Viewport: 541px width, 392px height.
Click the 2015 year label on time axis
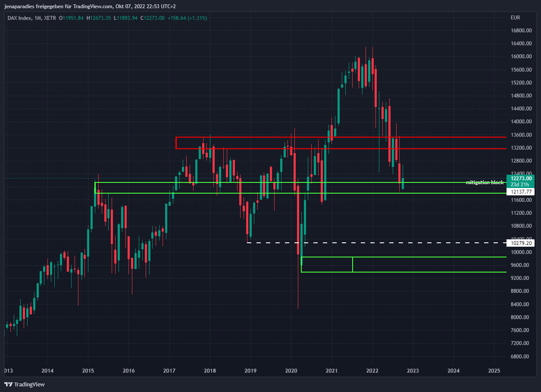tap(88, 371)
